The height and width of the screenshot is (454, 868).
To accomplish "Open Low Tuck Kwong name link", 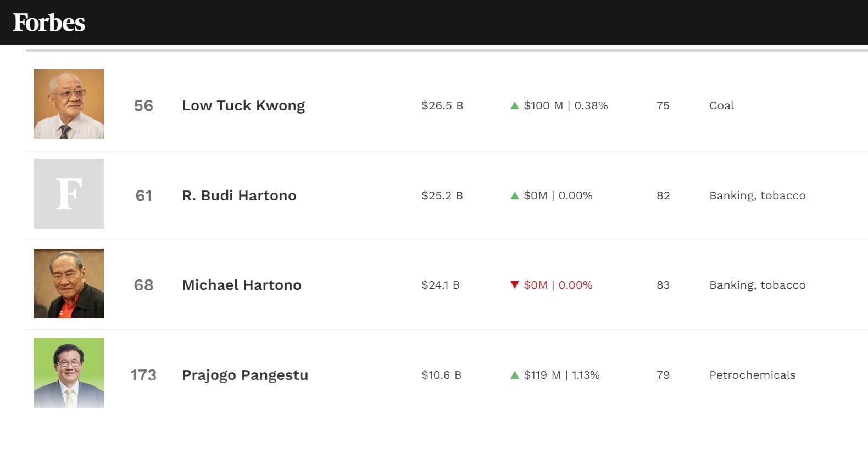I will pyautogui.click(x=243, y=105).
